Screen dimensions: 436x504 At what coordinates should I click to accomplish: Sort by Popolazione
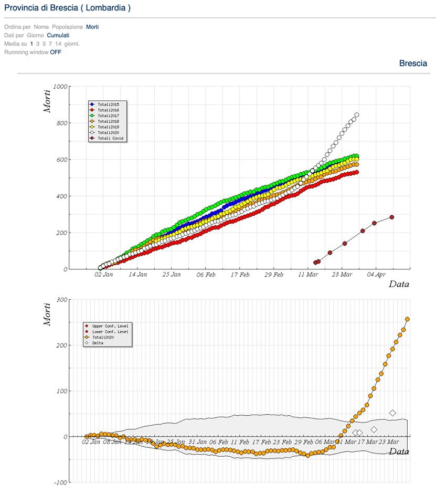click(x=67, y=27)
